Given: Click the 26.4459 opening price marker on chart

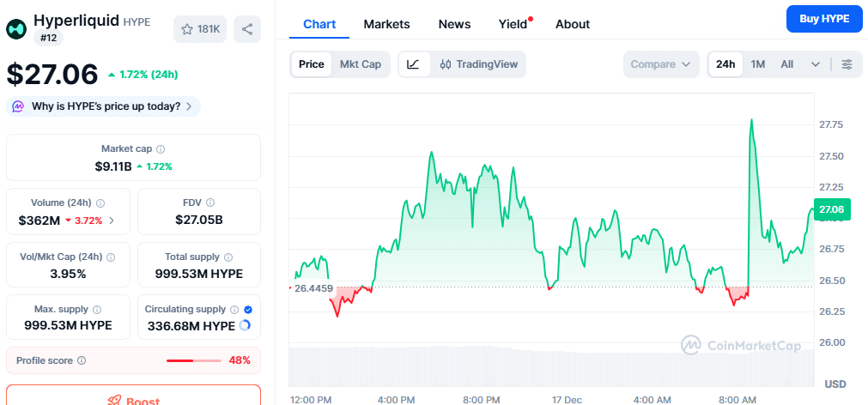Looking at the screenshot, I should (314, 288).
